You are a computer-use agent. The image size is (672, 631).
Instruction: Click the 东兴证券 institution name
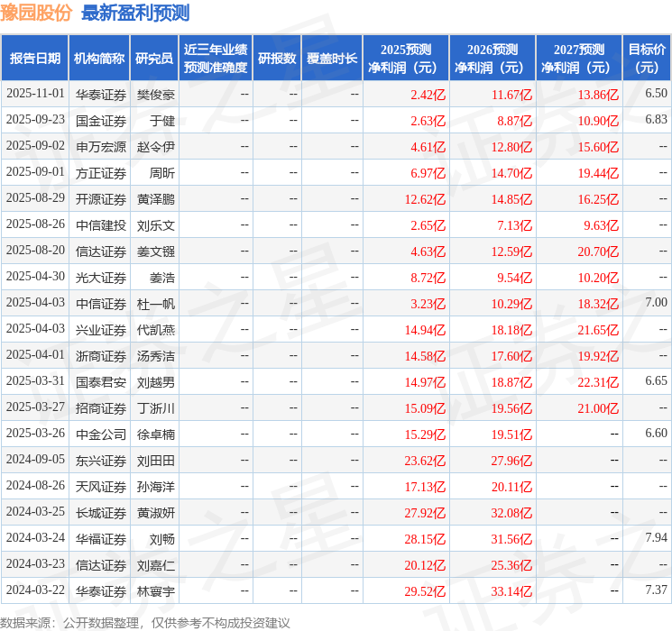100,460
